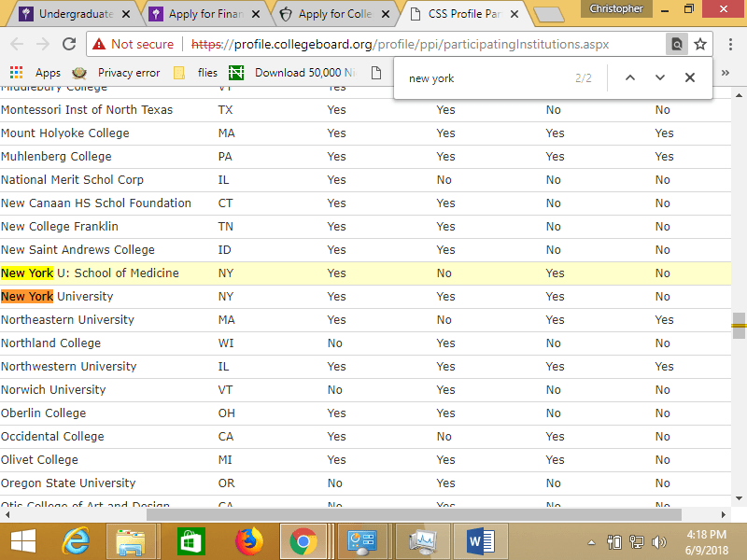Image resolution: width=747 pixels, height=560 pixels.
Task: Open File Explorer from the taskbar
Action: pyautogui.click(x=130, y=541)
